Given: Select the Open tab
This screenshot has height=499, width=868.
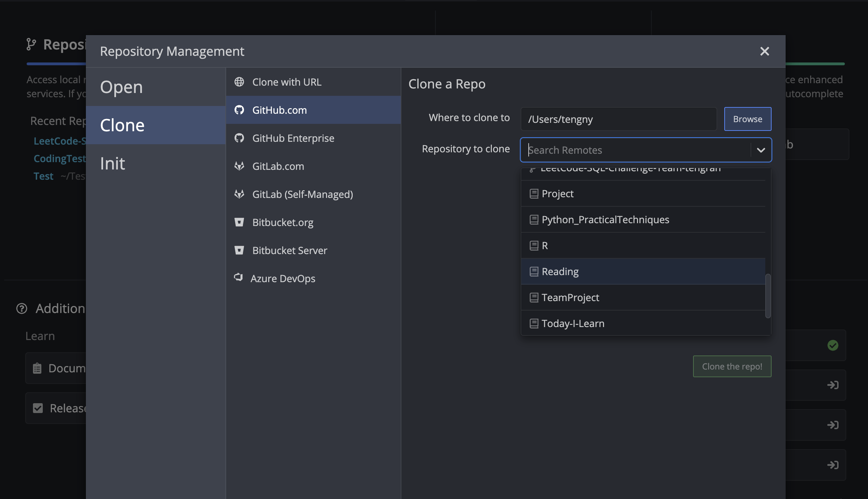Looking at the screenshot, I should (156, 87).
